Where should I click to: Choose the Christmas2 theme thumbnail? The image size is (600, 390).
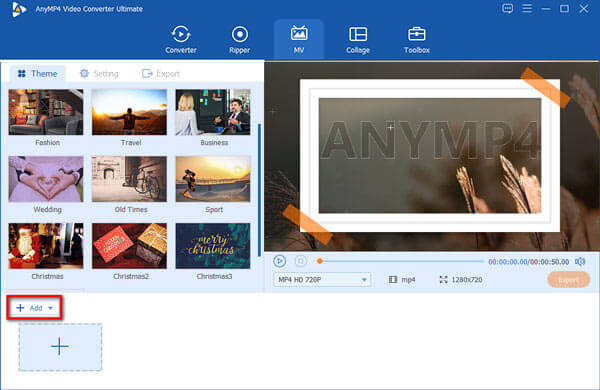[x=129, y=246]
